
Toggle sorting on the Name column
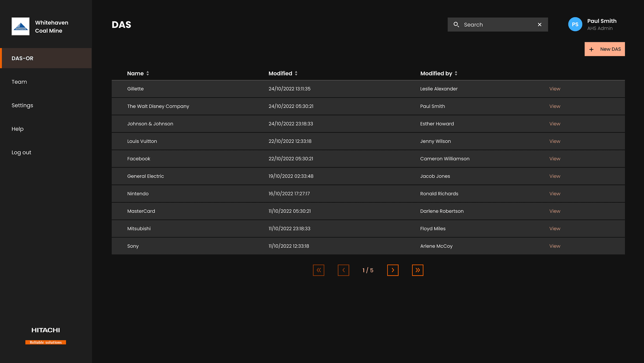tap(135, 73)
